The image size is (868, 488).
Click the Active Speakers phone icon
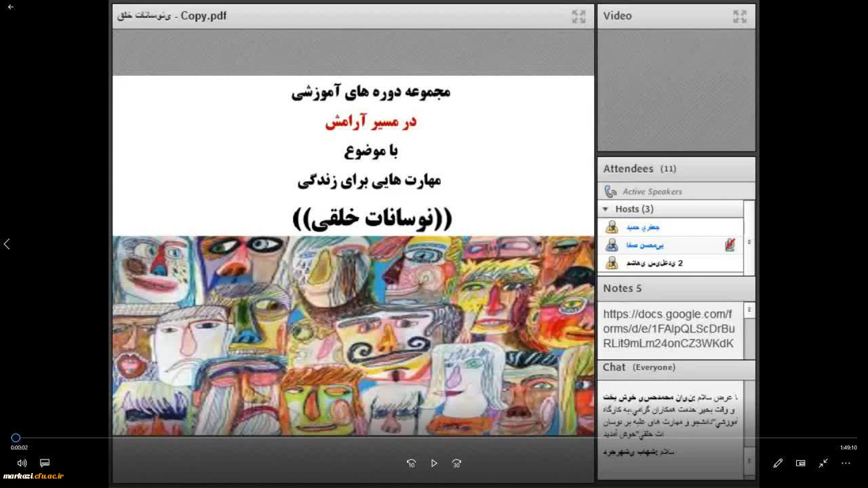click(x=610, y=192)
